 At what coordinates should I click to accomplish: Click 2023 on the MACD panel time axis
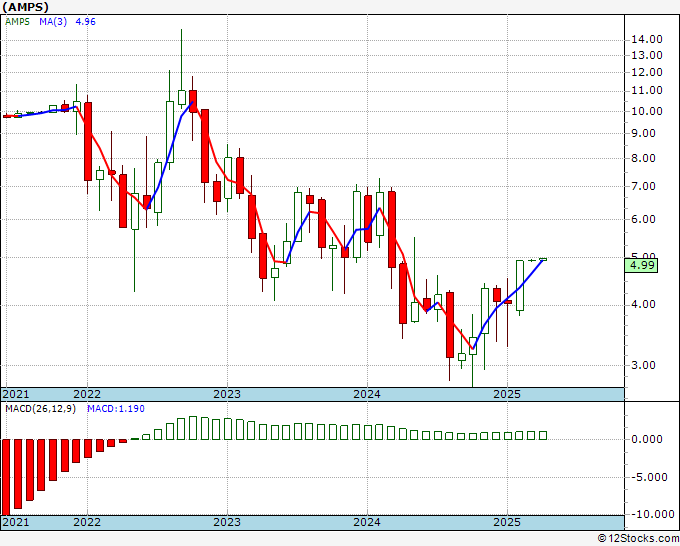[227, 522]
